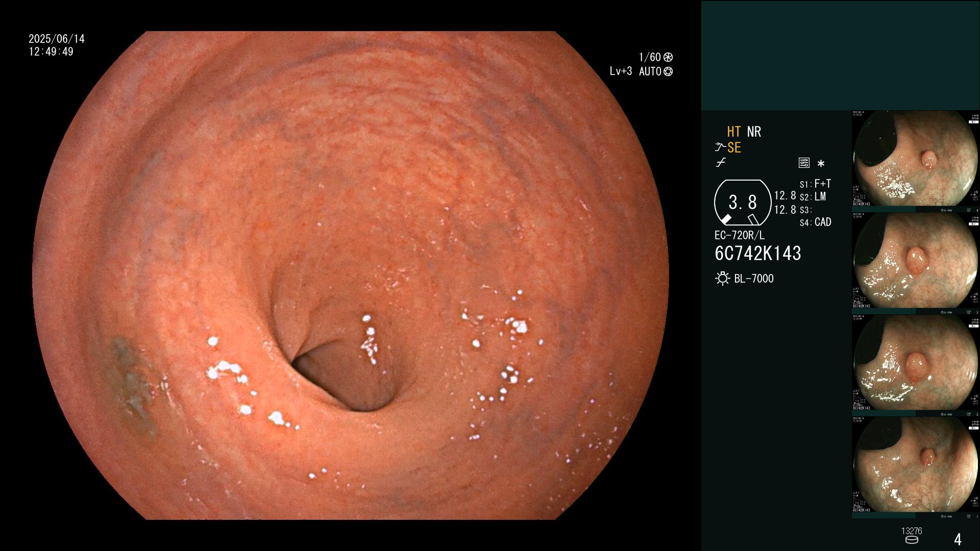
Task: Click the shutter speed icon beside 1/60
Action: click(x=668, y=57)
